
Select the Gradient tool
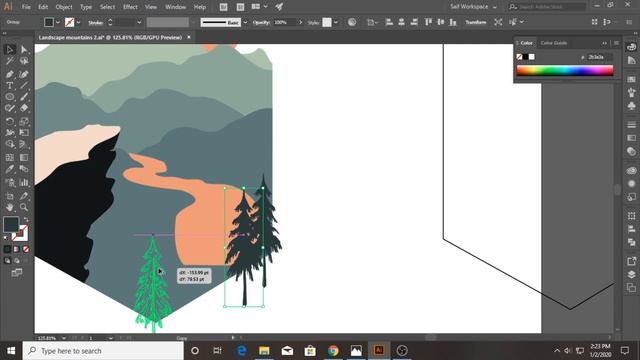click(x=24, y=157)
